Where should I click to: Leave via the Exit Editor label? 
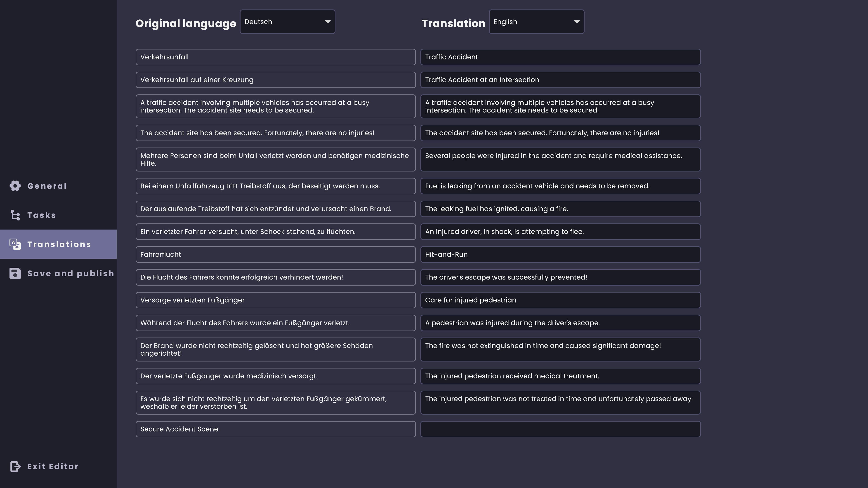click(53, 467)
